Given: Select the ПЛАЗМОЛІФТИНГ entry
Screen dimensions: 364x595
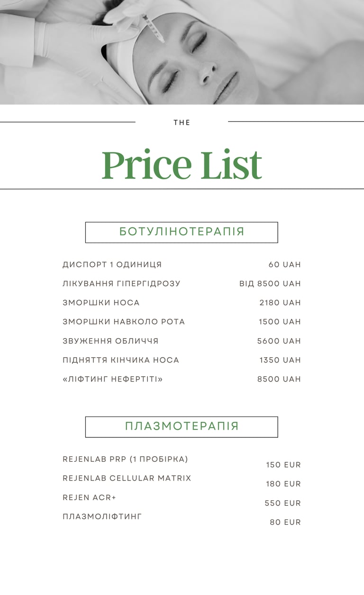Looking at the screenshot, I should coord(102,517).
